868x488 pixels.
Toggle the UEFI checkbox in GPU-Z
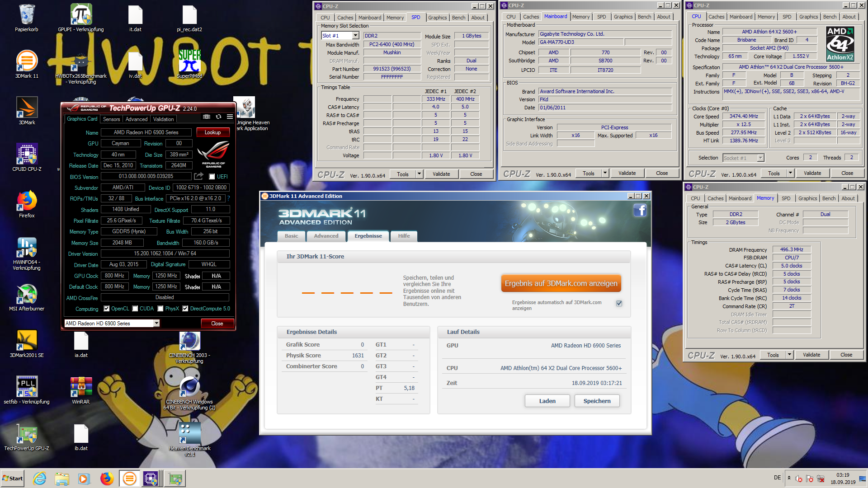coord(212,177)
